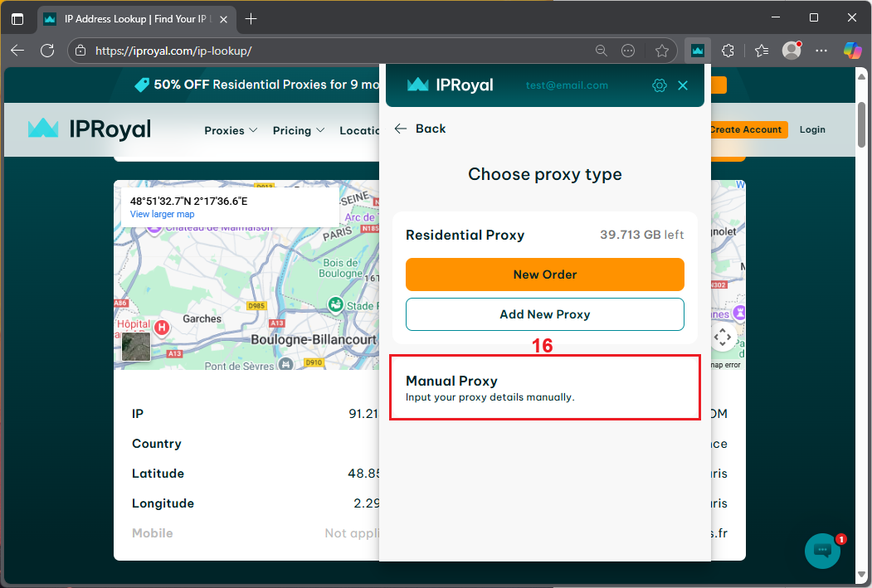Refresh the page
Image resolution: width=872 pixels, height=588 pixels.
pyautogui.click(x=47, y=51)
